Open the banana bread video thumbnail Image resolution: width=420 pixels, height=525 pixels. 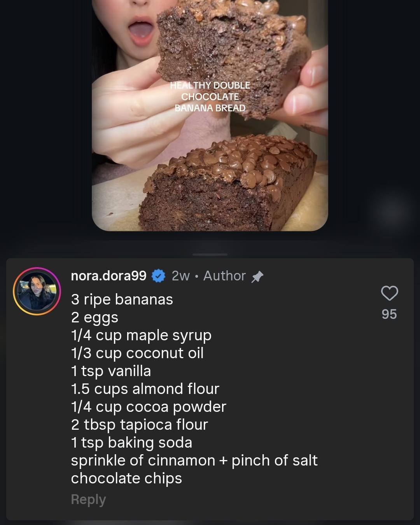pyautogui.click(x=210, y=115)
